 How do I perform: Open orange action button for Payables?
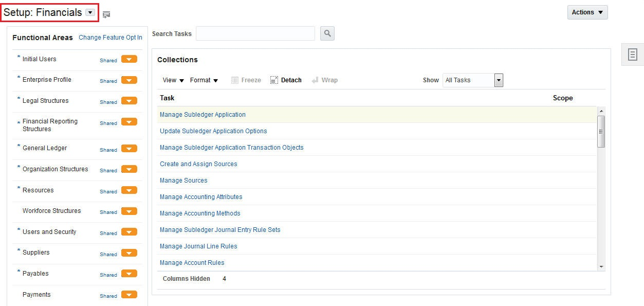pyautogui.click(x=129, y=274)
